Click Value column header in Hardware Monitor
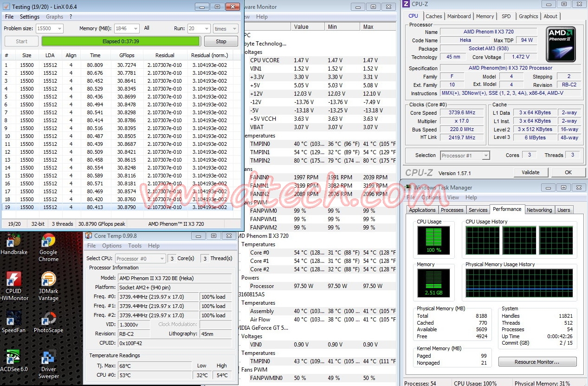The height and width of the screenshot is (386, 588). pos(308,27)
